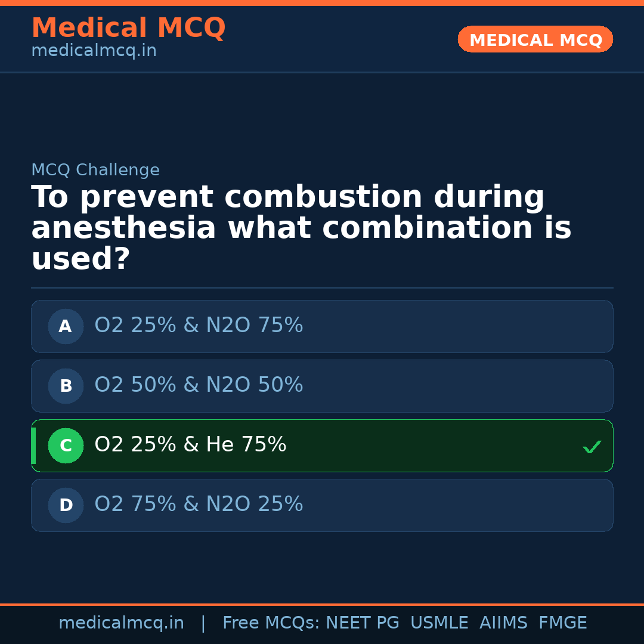Click the AIIMS label in footer
644x644 pixels.
503,623
